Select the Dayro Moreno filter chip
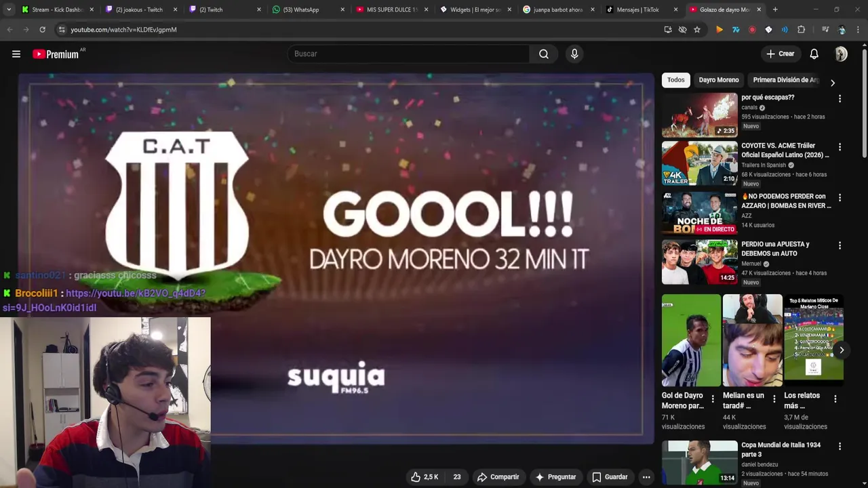The width and height of the screenshot is (868, 488). pos(719,80)
